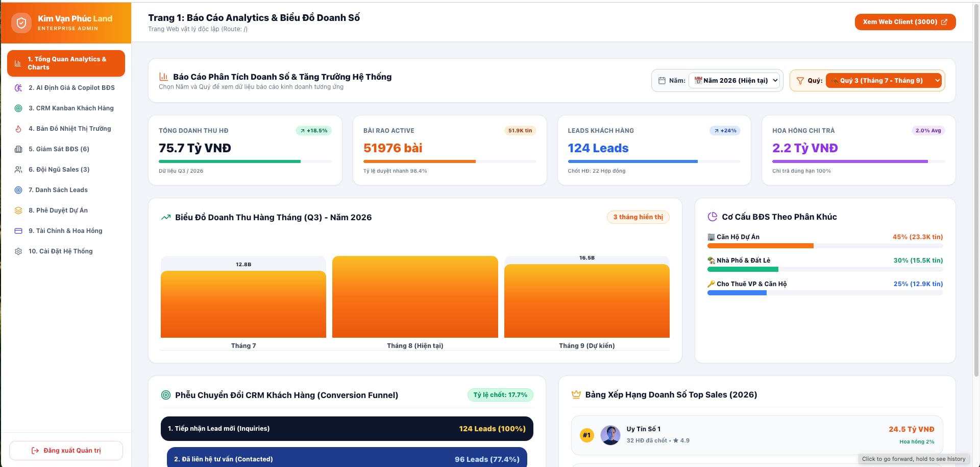Click the Tháng 8 (Hiện tại) revenue bar
Viewport: 980px width, 467px height.
tap(415, 297)
